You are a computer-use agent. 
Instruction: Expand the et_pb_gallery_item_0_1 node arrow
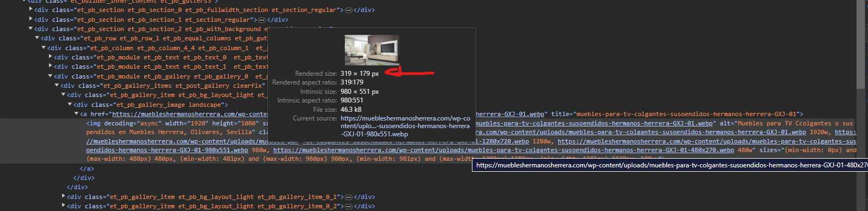pos(64,197)
